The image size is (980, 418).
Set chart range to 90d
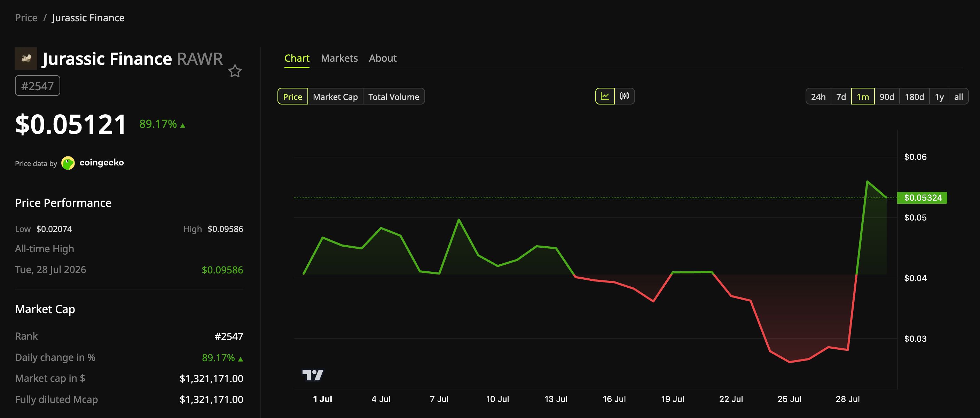(887, 97)
